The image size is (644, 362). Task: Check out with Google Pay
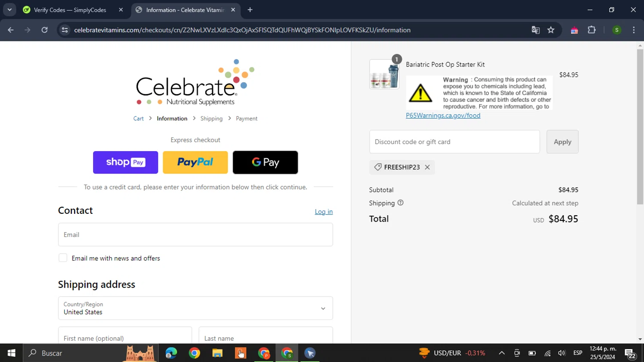(265, 162)
